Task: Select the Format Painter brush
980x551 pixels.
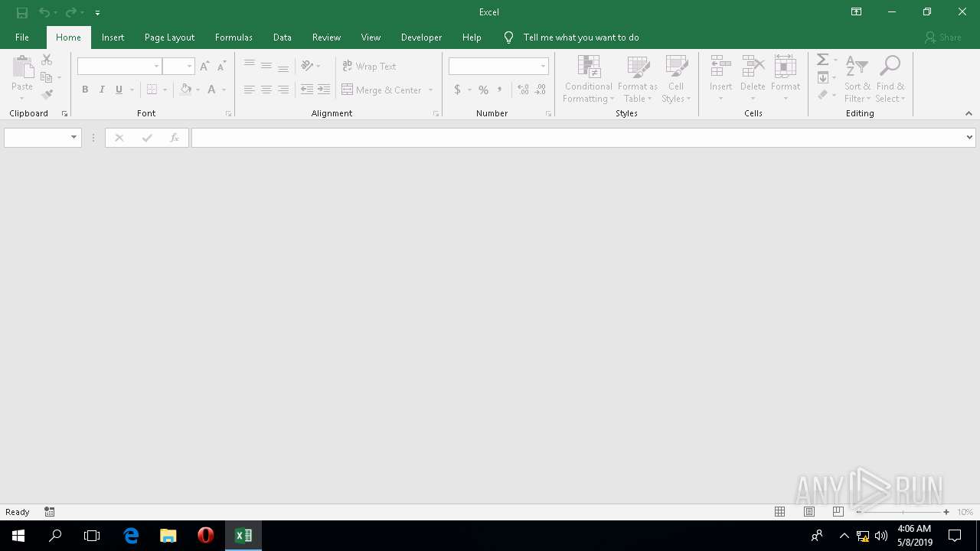Action: (x=47, y=95)
